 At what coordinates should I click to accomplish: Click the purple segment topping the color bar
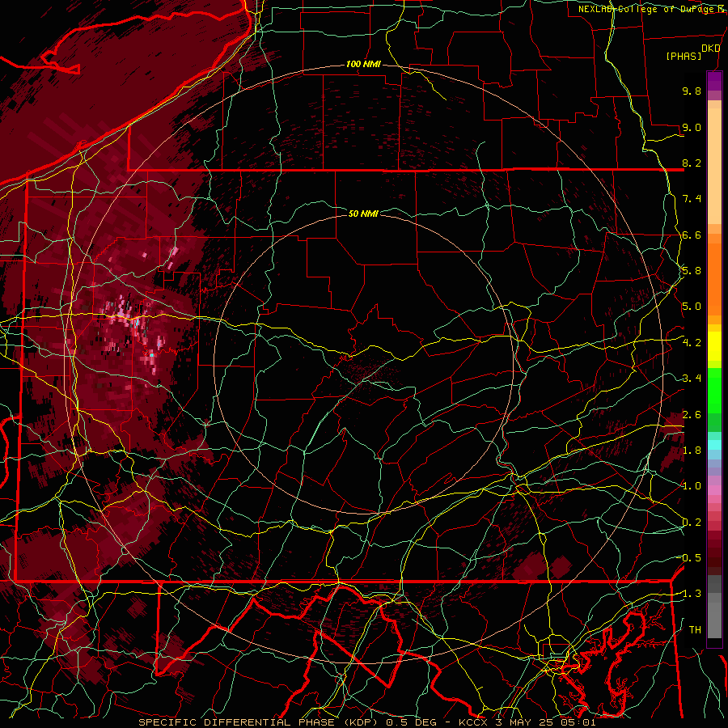(x=714, y=81)
